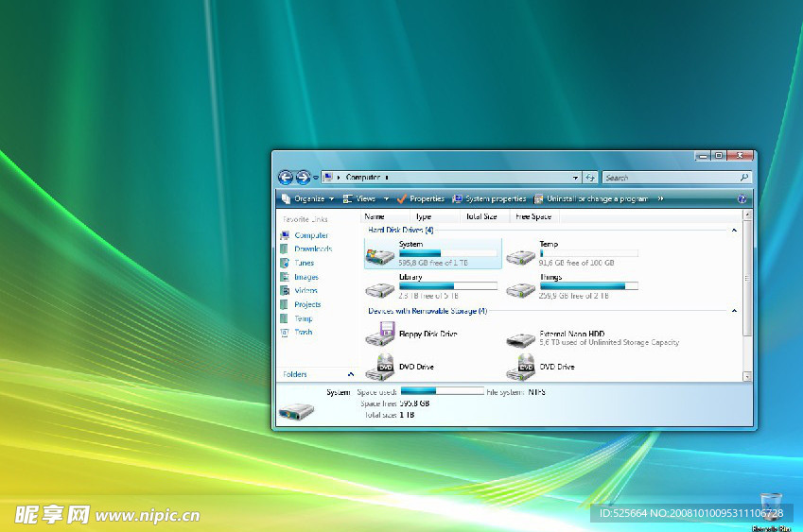Select the Floppy Disk Drive icon
The width and height of the screenshot is (803, 532).
[380, 334]
